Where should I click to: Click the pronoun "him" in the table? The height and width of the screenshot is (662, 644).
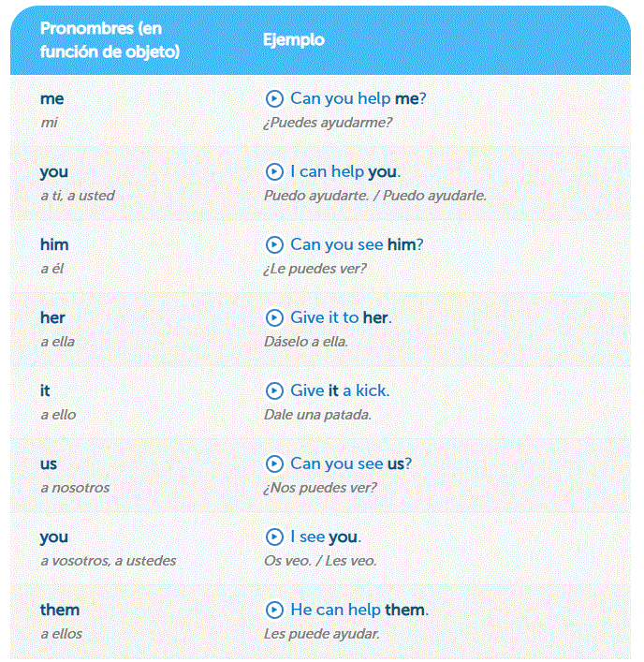point(54,244)
